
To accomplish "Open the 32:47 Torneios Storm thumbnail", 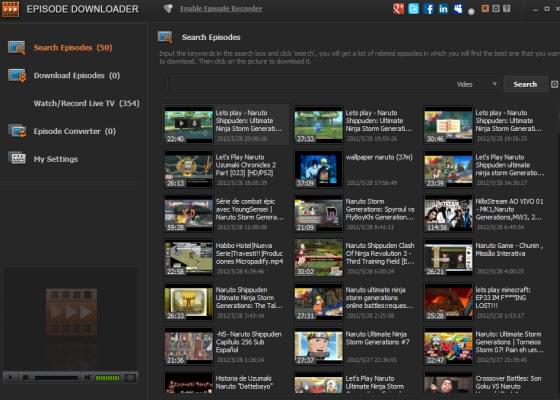I will pos(449,346).
